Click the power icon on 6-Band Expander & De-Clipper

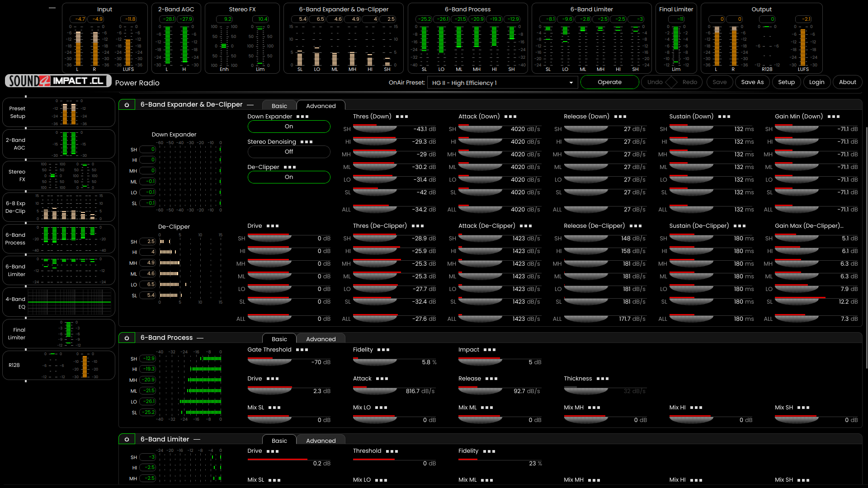(127, 104)
